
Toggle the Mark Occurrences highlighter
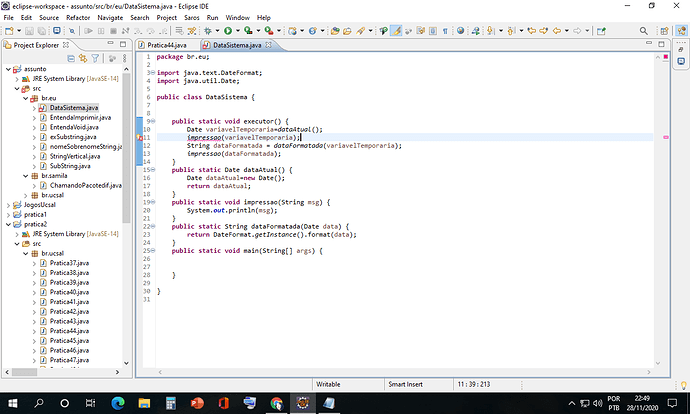(x=396, y=31)
